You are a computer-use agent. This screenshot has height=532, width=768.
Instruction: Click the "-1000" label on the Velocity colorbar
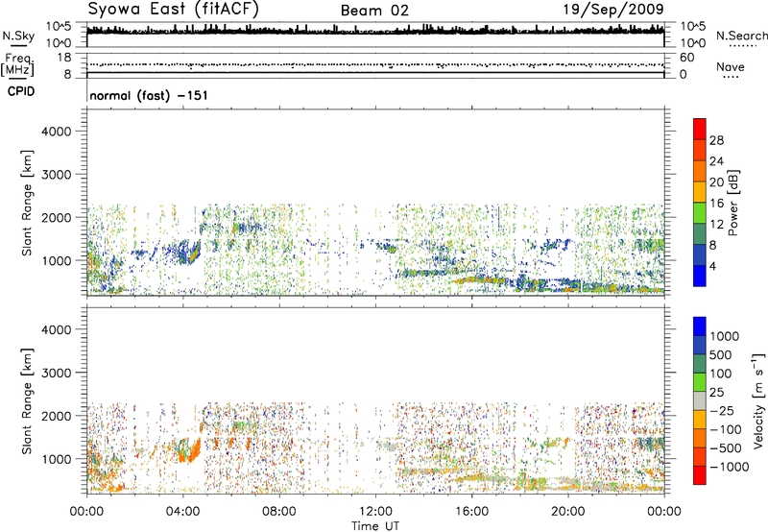730,467
